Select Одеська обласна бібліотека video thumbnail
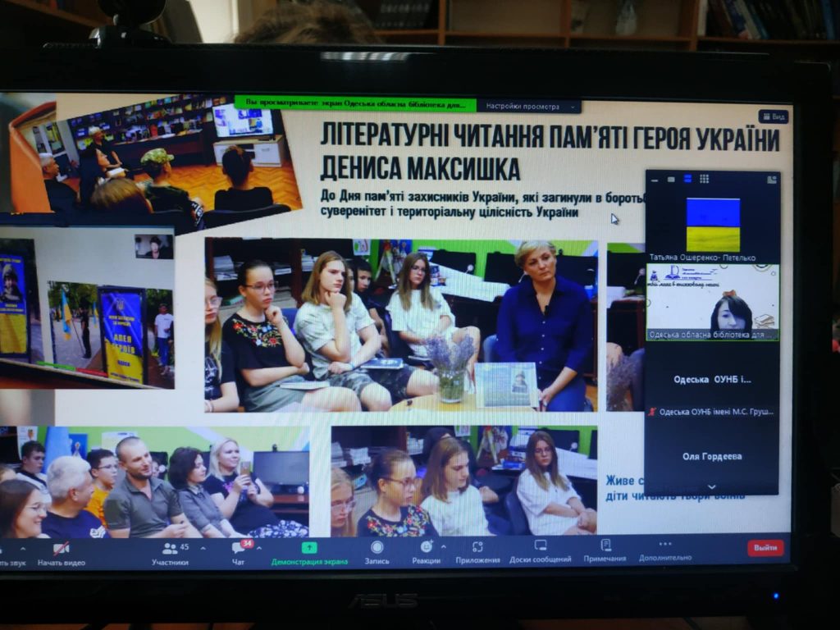 click(712, 302)
